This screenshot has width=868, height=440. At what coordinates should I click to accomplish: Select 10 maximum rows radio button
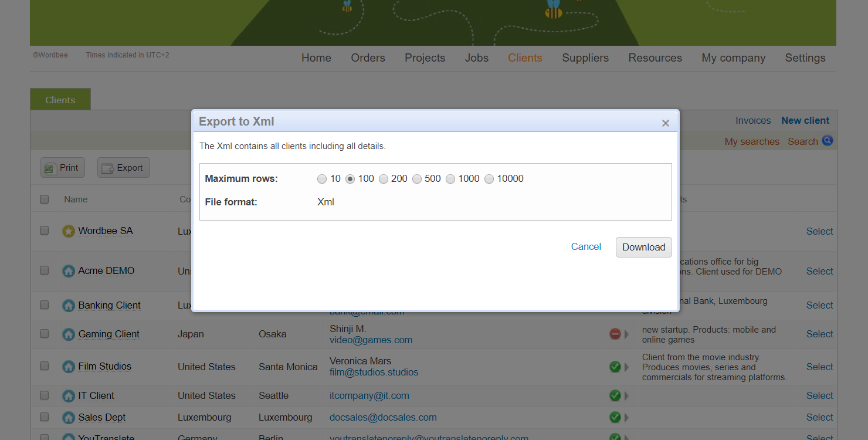[322, 179]
